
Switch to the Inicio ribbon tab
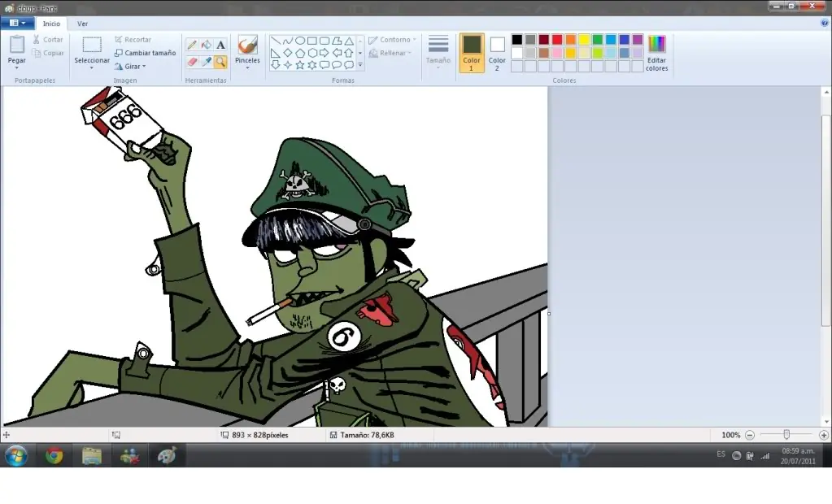(x=51, y=24)
